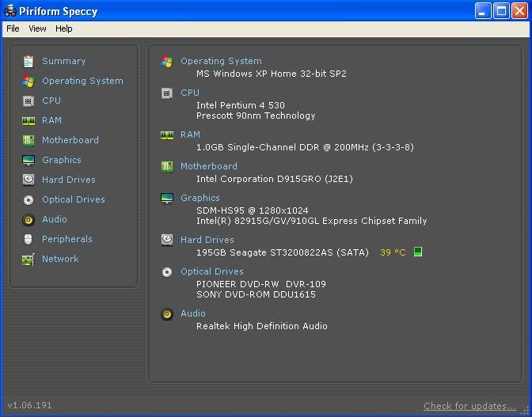Click the green drive status indicator icon
This screenshot has height=417, width=532.
(418, 252)
